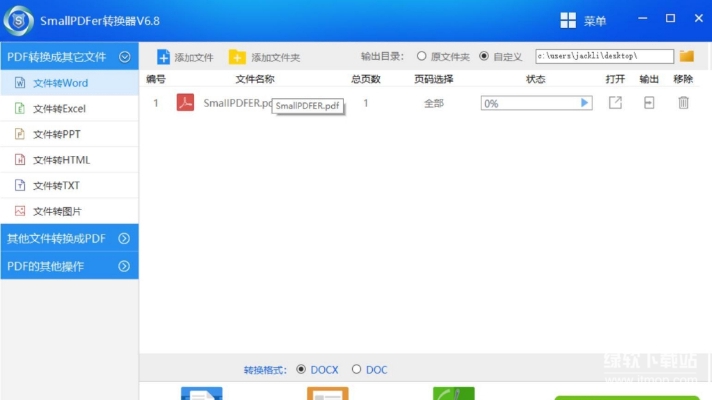Click the 添加文件夹 folder icon

click(x=237, y=57)
